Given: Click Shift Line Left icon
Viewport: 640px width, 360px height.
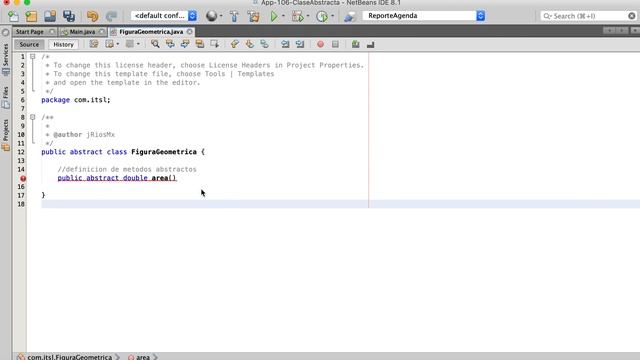Looking at the screenshot, I should [x=285, y=44].
